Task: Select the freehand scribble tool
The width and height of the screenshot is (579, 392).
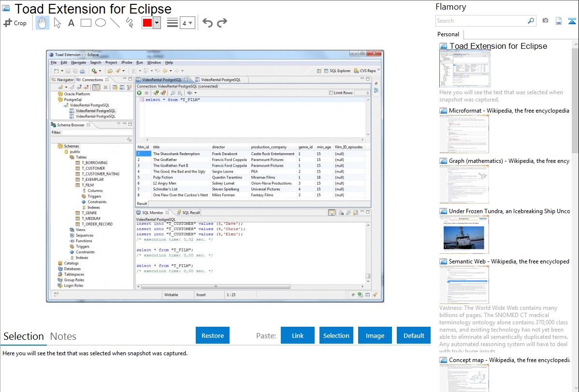Action: [x=129, y=23]
